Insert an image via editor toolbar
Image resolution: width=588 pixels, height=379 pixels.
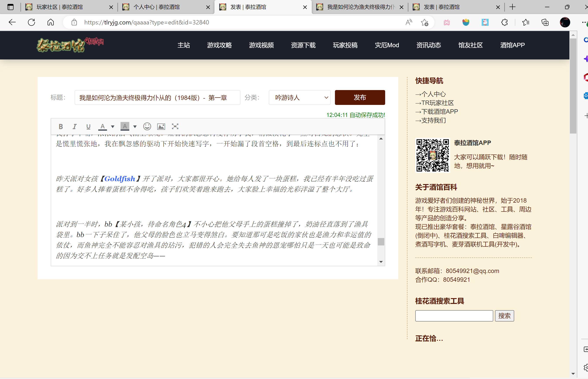pyautogui.click(x=161, y=127)
